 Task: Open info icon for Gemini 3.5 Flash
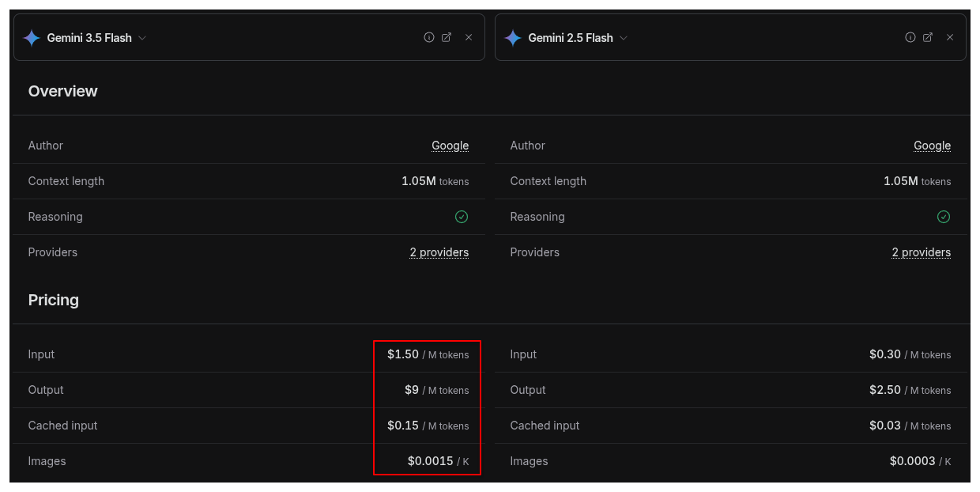pos(429,37)
